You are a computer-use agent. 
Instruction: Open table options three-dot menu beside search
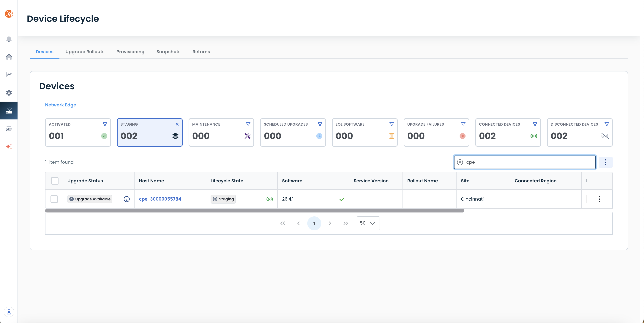[605, 162]
